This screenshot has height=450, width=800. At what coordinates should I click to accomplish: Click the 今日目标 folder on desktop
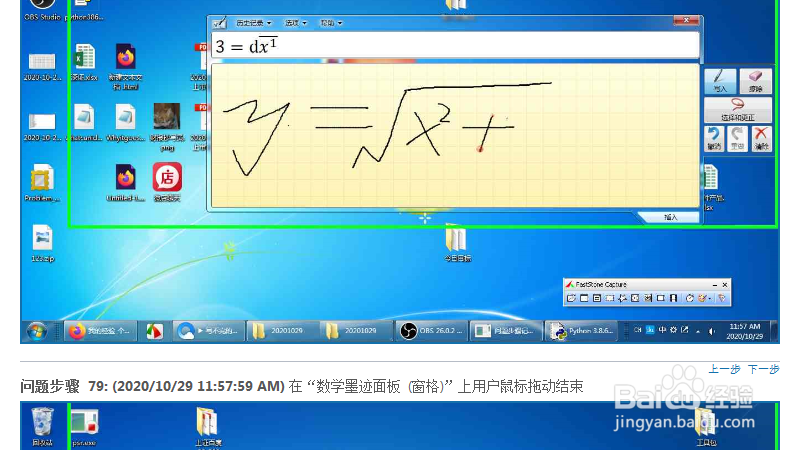pyautogui.click(x=457, y=243)
